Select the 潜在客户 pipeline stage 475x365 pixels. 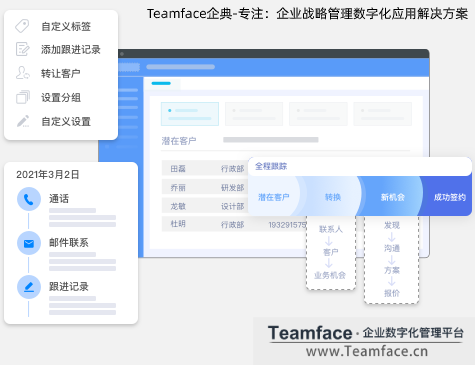pos(274,197)
